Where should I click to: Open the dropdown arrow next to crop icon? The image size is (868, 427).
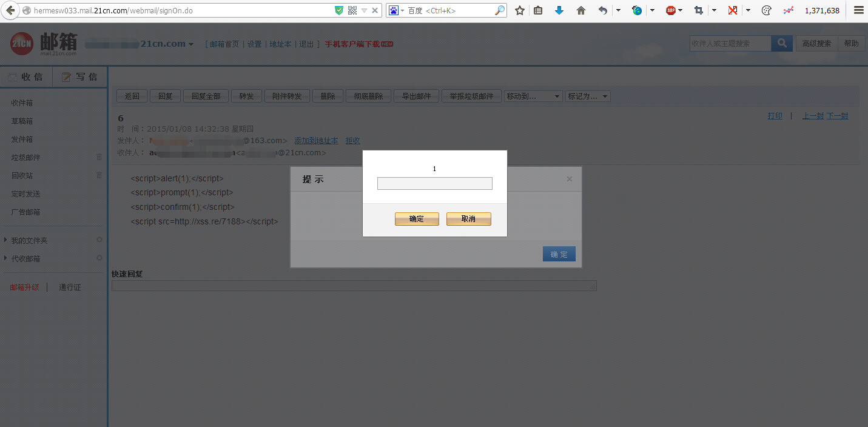[715, 10]
